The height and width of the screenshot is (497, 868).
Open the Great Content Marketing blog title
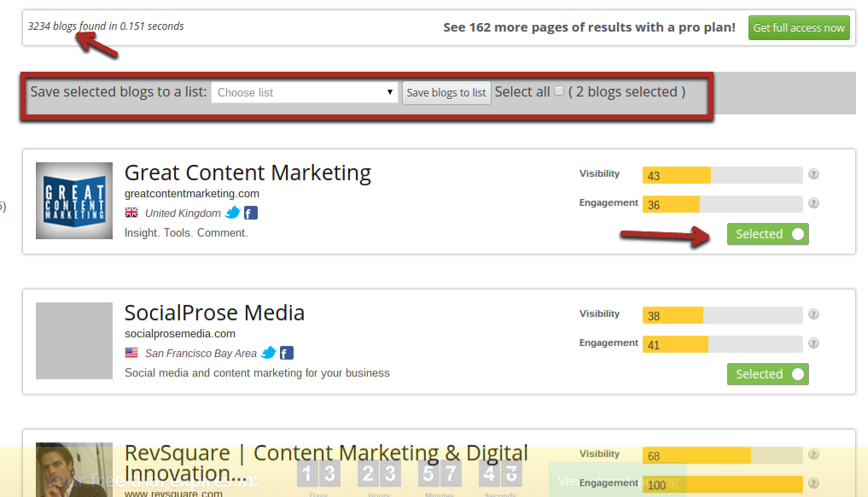click(248, 172)
